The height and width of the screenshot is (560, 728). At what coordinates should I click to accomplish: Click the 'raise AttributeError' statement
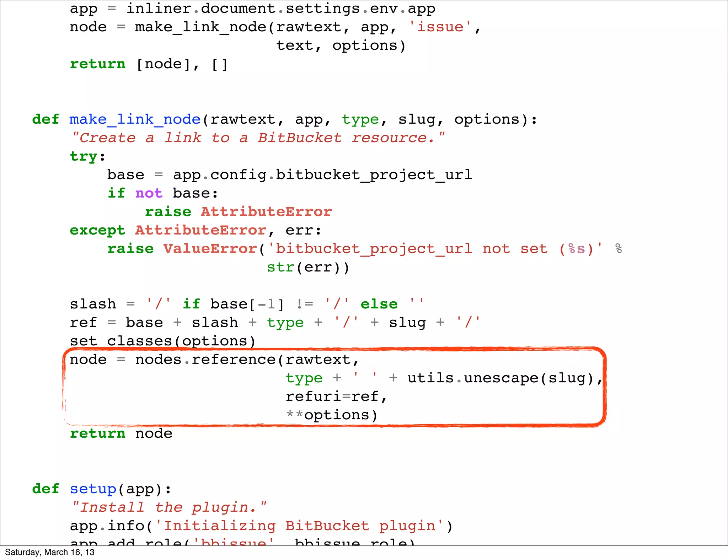(x=239, y=212)
